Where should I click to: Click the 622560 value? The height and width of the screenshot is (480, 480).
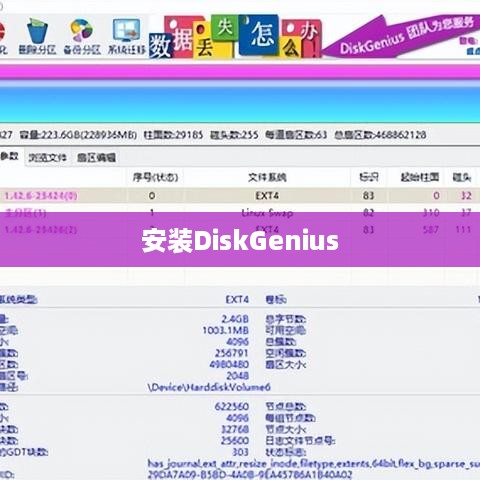tap(231, 406)
